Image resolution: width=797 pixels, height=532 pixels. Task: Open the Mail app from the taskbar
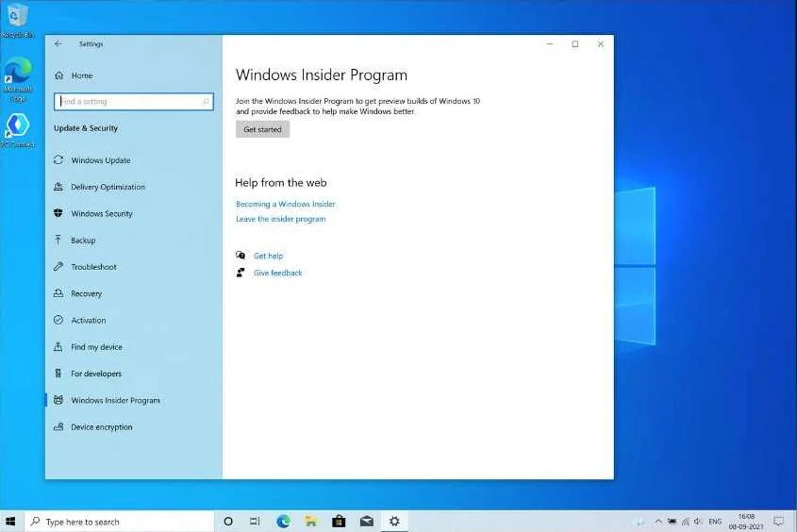(x=367, y=522)
